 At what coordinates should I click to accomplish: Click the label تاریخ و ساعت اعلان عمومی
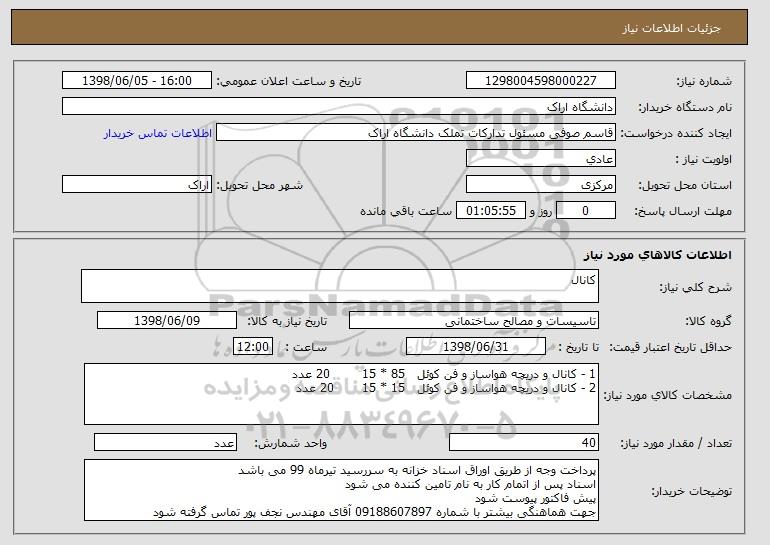pos(289,81)
